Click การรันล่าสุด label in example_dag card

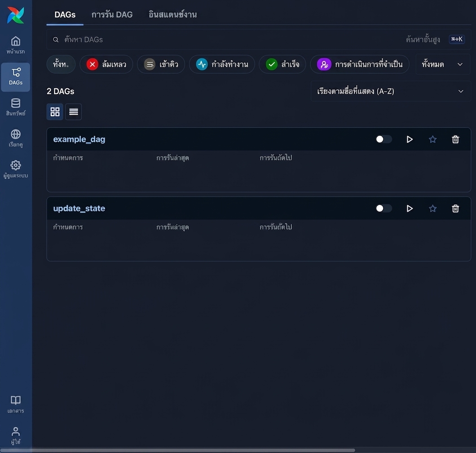coord(172,158)
